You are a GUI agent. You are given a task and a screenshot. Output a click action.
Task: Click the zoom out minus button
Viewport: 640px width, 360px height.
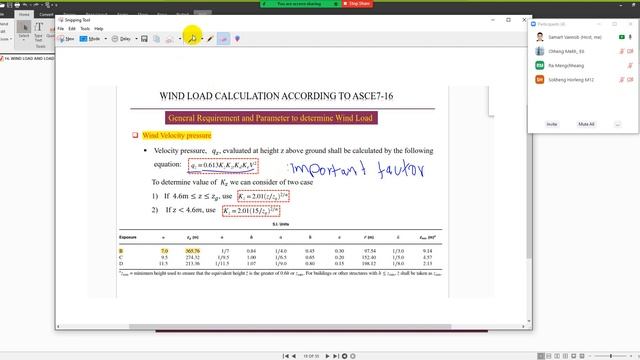(591, 356)
